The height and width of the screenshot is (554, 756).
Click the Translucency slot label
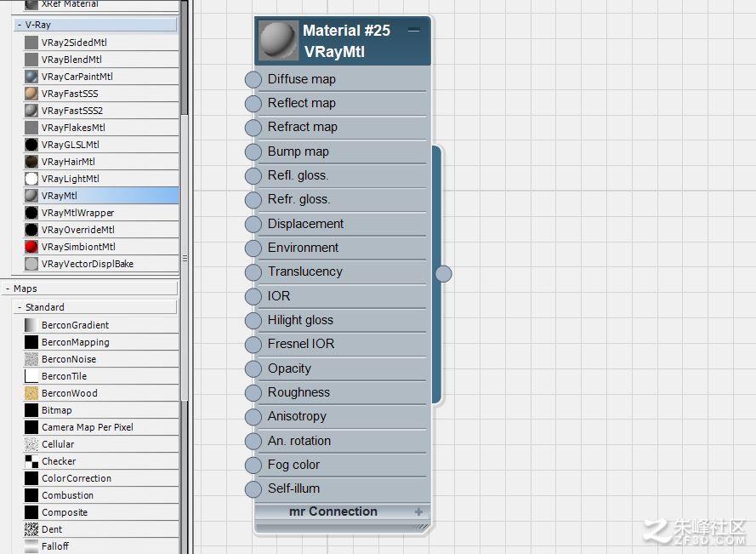(304, 271)
